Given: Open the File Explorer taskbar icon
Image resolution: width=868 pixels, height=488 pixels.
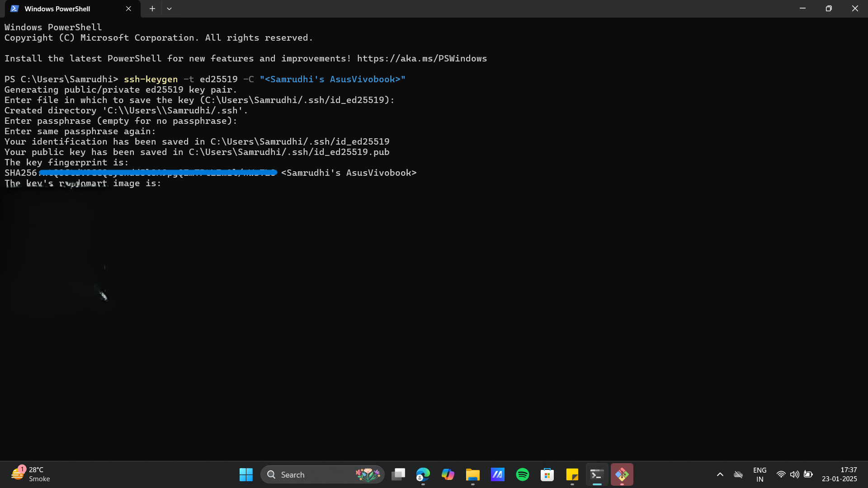Looking at the screenshot, I should [x=473, y=474].
